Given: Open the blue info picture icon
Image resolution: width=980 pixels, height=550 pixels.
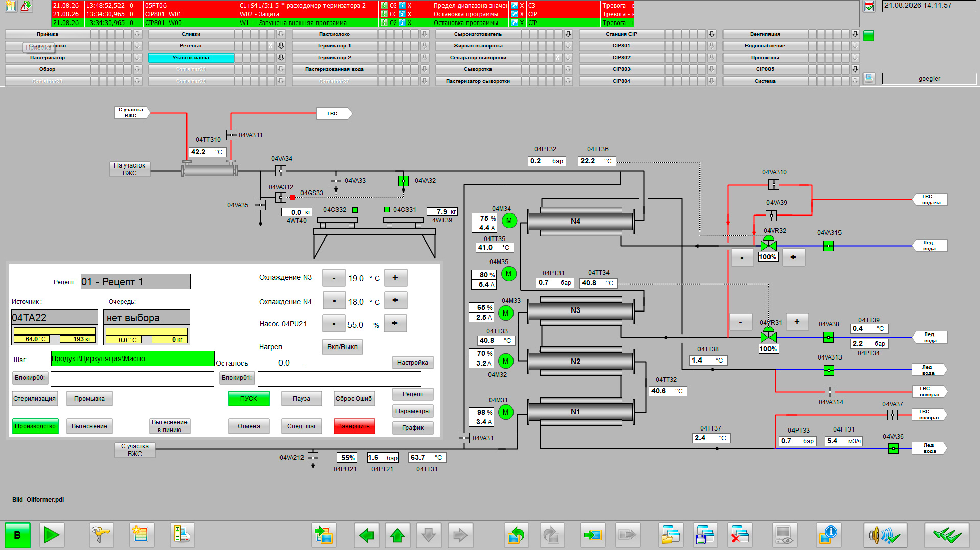Looking at the screenshot, I should click(x=828, y=535).
